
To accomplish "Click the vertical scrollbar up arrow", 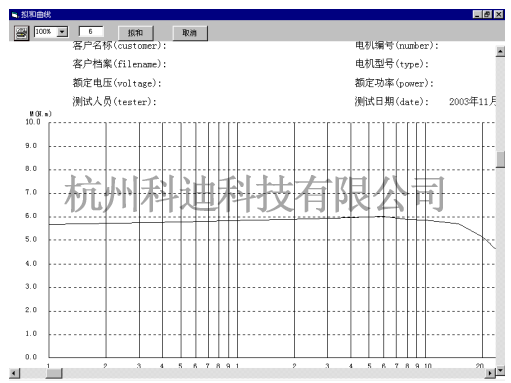I will tap(500, 52).
